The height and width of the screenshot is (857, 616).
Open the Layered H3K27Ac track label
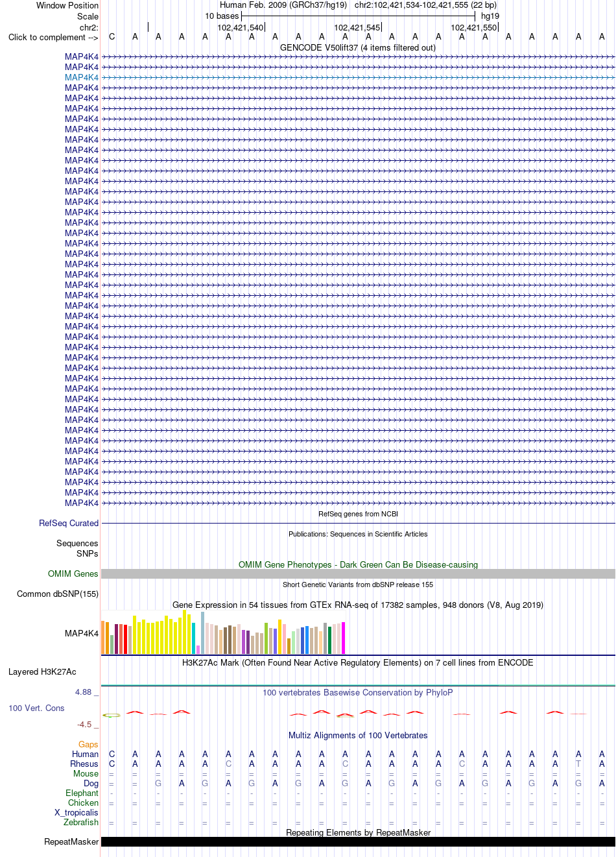(x=42, y=671)
